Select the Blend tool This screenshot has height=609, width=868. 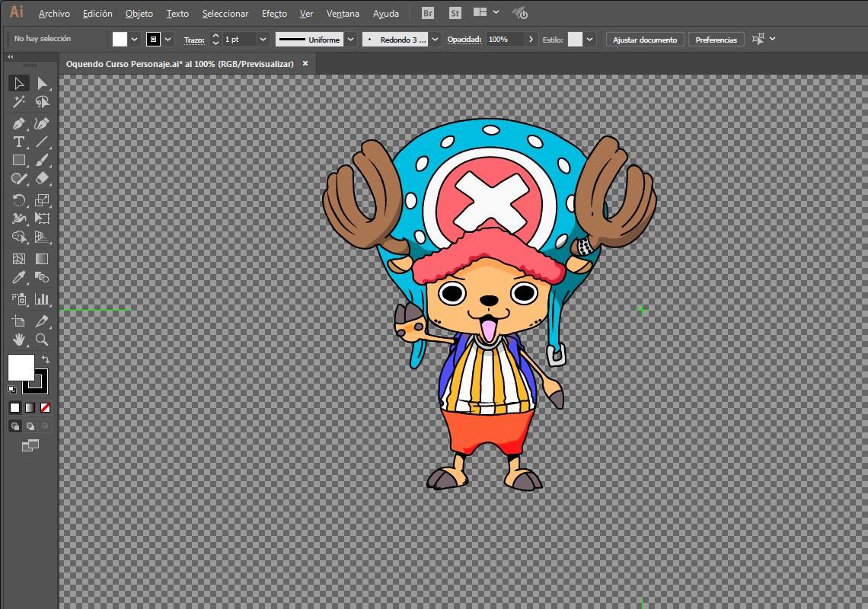tap(42, 277)
